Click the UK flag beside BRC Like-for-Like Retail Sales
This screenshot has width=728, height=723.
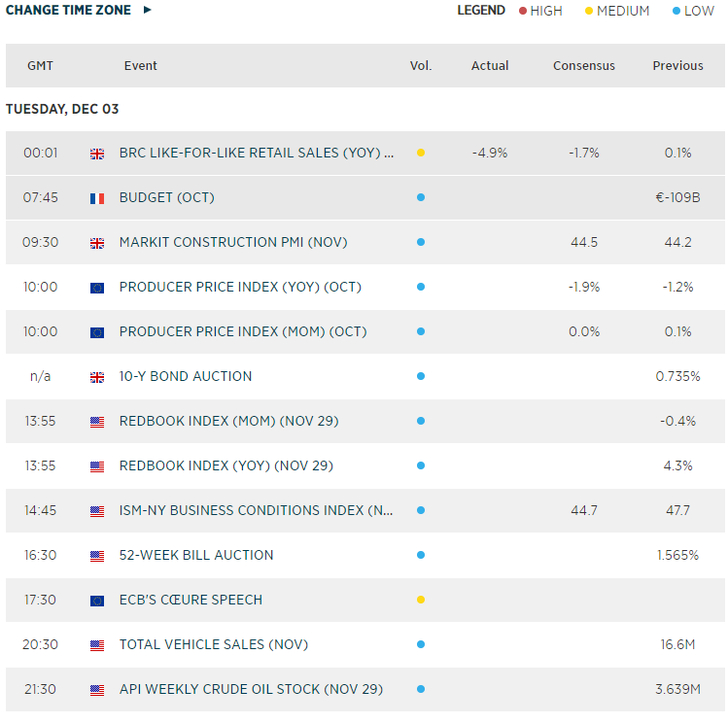point(97,154)
